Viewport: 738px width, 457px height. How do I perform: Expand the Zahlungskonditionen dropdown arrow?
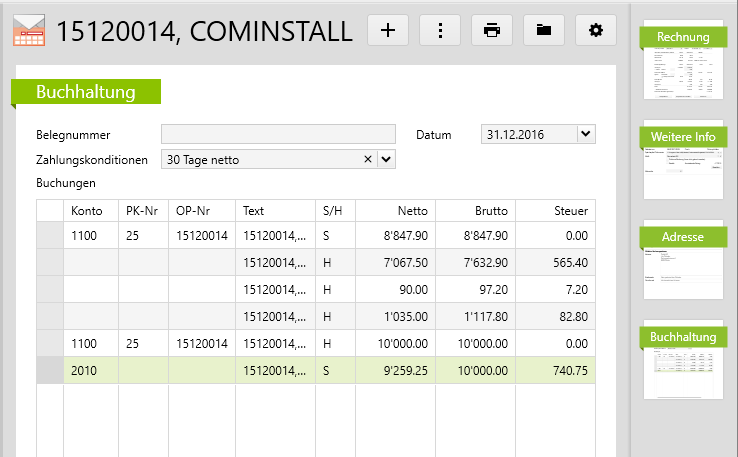pyautogui.click(x=386, y=159)
